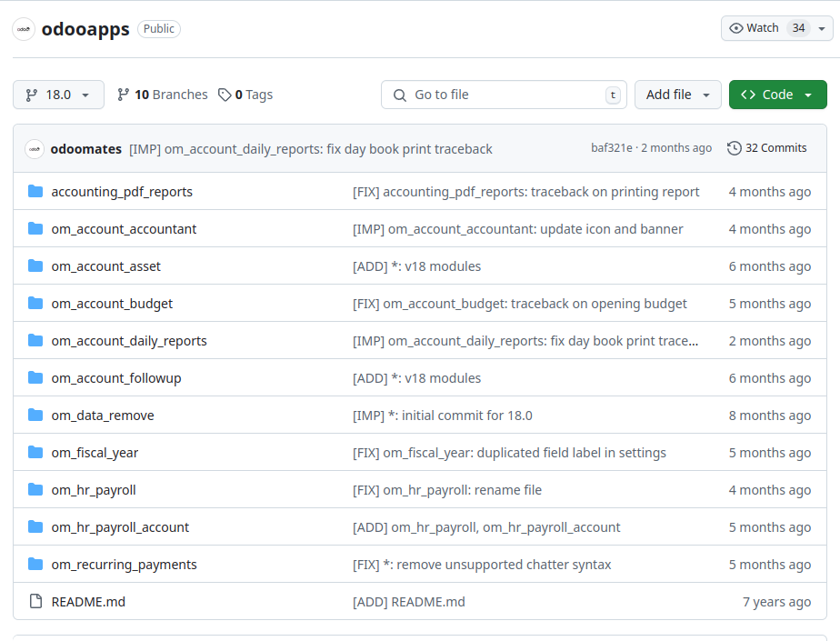Click the '7 years ago' timestamp on README.md row
Image resolution: width=840 pixels, height=641 pixels.
[776, 601]
